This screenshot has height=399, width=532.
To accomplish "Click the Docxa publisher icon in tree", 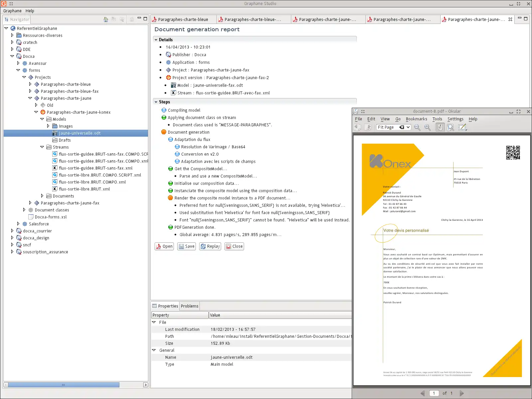I will pyautogui.click(x=19, y=56).
